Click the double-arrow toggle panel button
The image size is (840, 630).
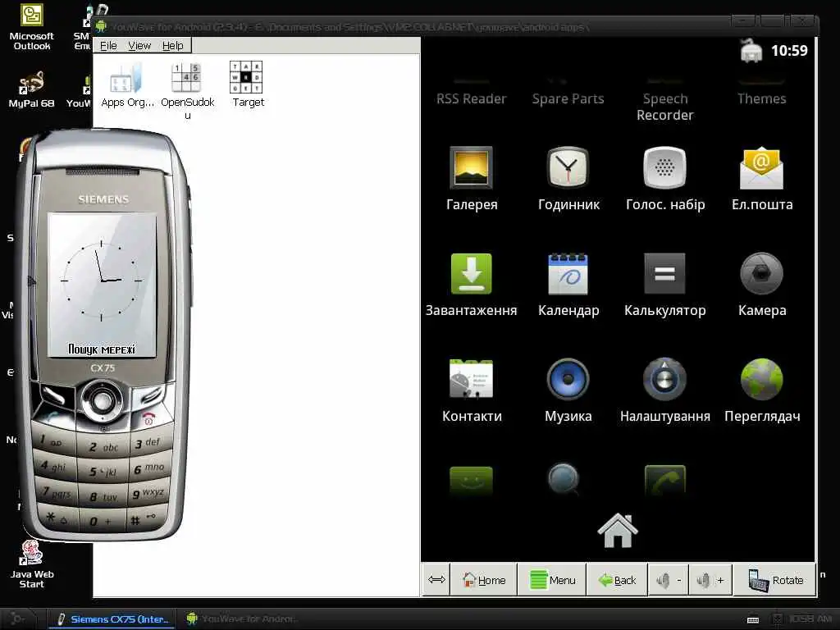436,580
